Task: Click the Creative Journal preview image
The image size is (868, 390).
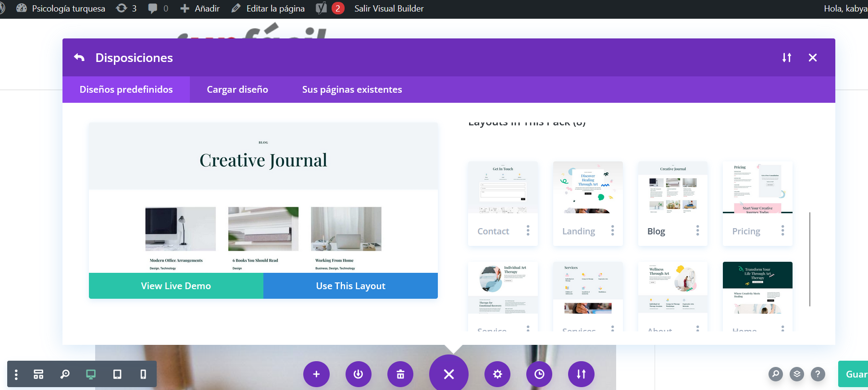Action: click(263, 198)
